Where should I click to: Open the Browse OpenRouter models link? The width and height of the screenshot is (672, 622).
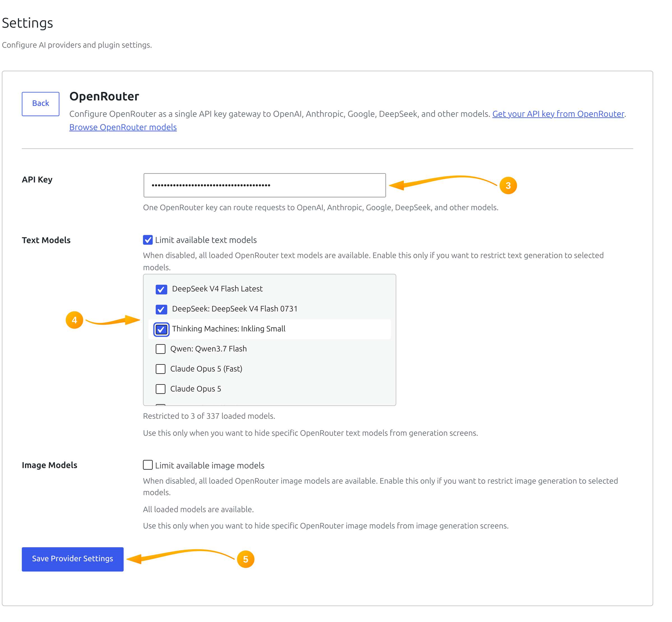coord(123,127)
